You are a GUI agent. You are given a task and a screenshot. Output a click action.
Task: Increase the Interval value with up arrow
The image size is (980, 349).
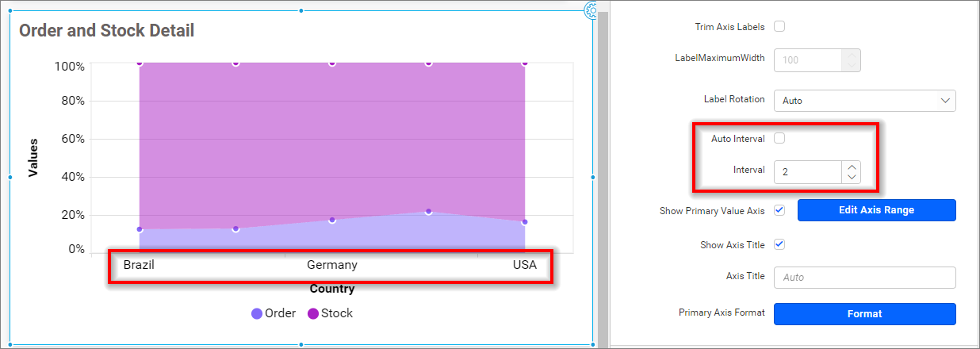tap(852, 166)
